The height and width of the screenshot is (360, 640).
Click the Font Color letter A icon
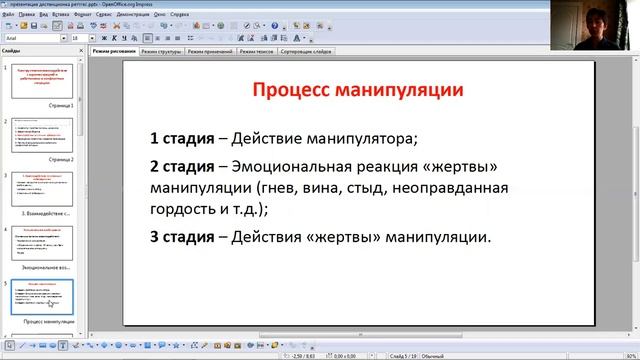click(x=297, y=38)
